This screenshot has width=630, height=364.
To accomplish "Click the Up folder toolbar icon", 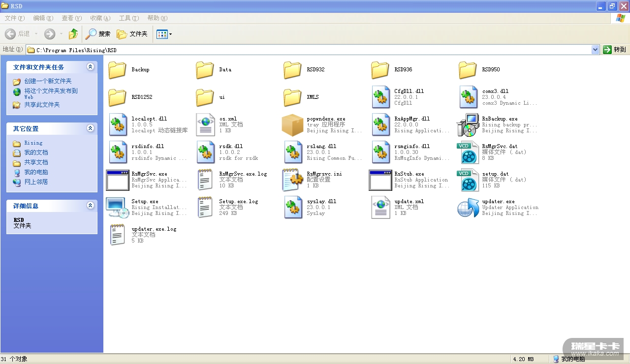I will pyautogui.click(x=73, y=34).
